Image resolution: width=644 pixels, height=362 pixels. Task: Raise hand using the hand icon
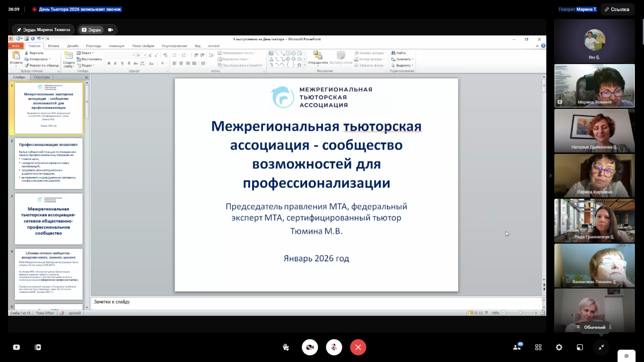pyautogui.click(x=286, y=347)
